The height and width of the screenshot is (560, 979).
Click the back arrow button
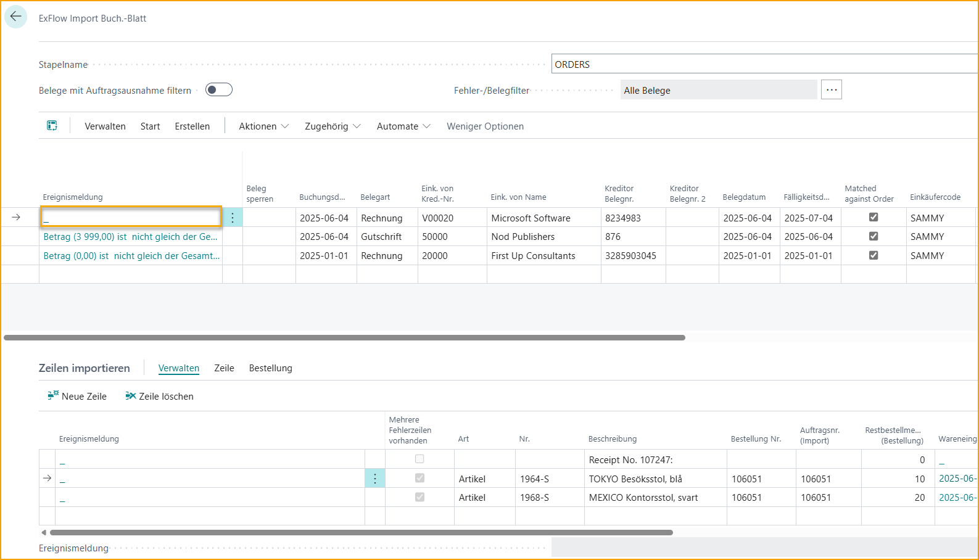(15, 17)
